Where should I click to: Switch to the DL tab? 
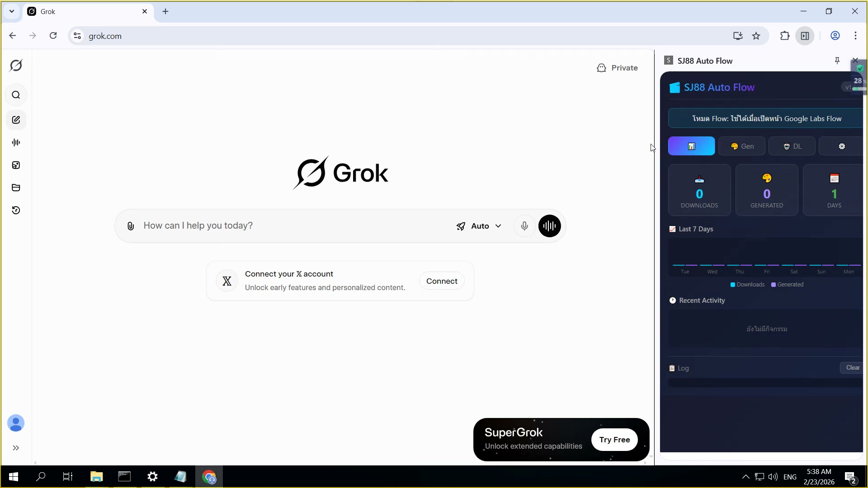pyautogui.click(x=792, y=146)
